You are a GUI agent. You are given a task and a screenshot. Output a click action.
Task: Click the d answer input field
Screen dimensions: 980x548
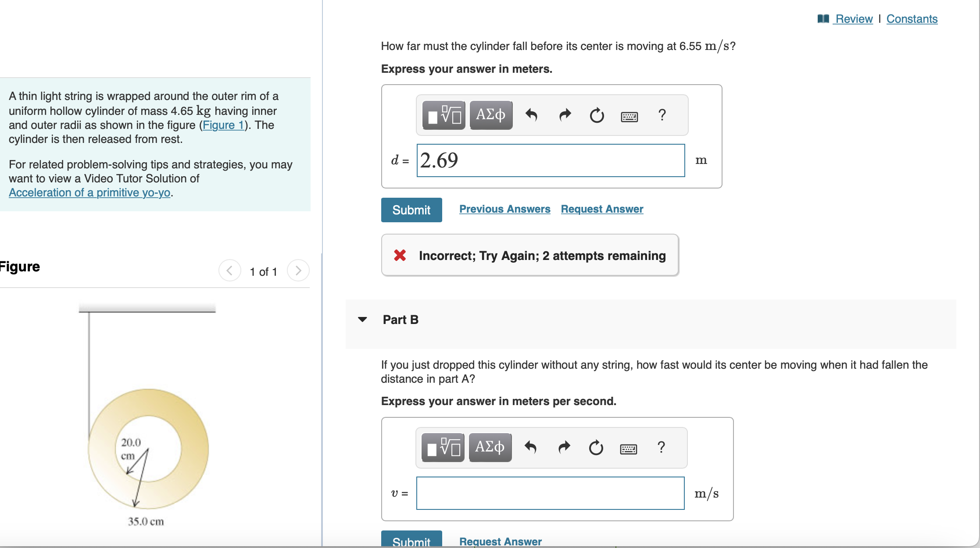[x=550, y=160]
